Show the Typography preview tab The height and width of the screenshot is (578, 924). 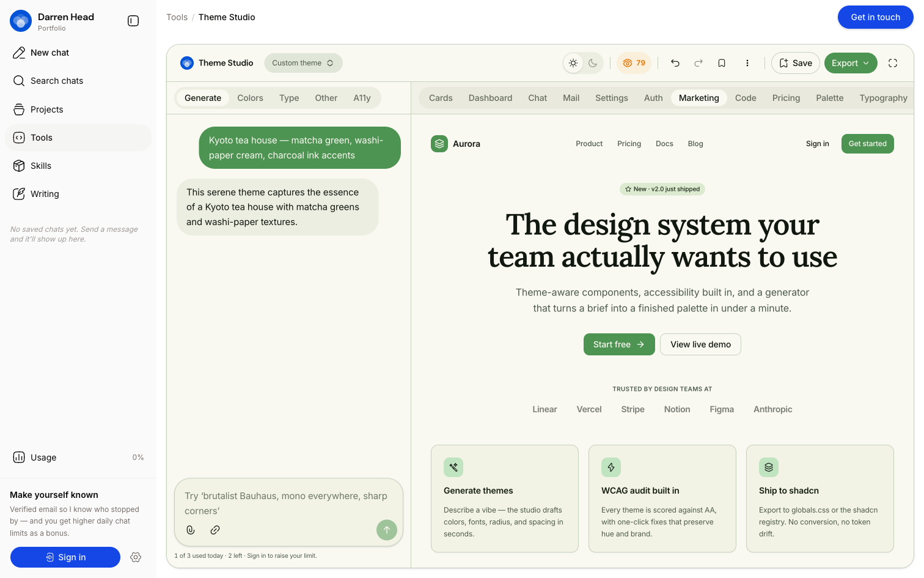(x=884, y=98)
